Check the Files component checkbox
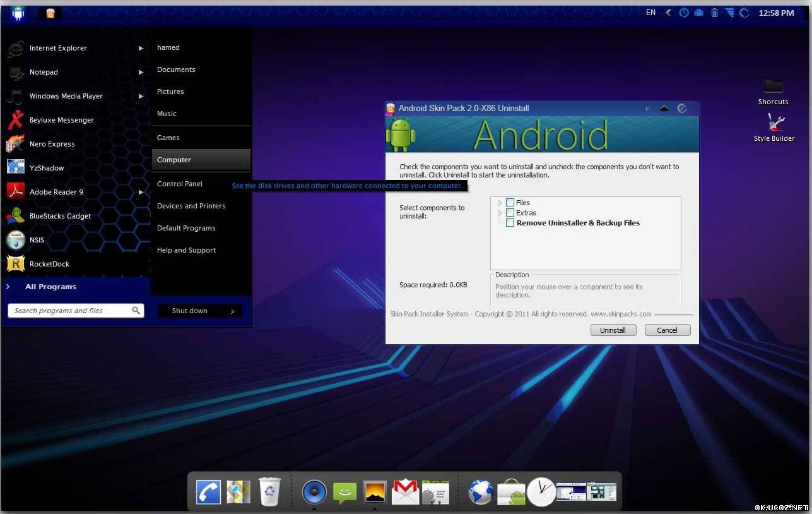The height and width of the screenshot is (514, 812). 510,203
